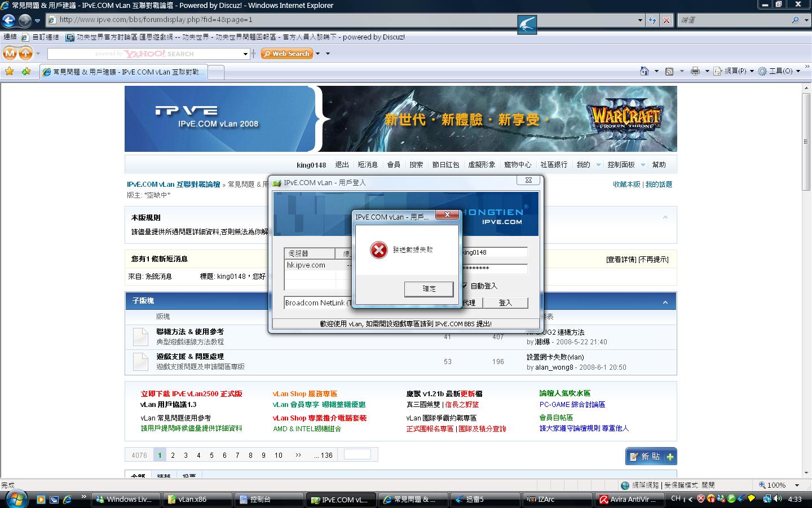This screenshot has height=508, width=812.
Task: Click the RSS feeds icon
Action: (x=669, y=71)
